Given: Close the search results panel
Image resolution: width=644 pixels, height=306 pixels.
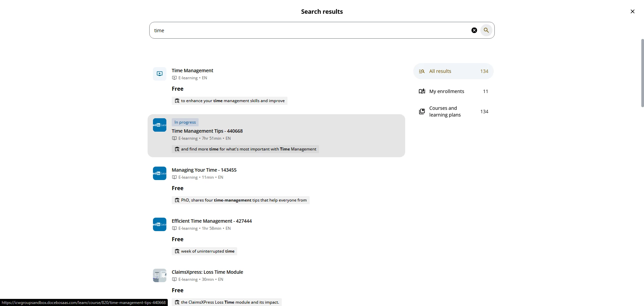Looking at the screenshot, I should (x=632, y=11).
